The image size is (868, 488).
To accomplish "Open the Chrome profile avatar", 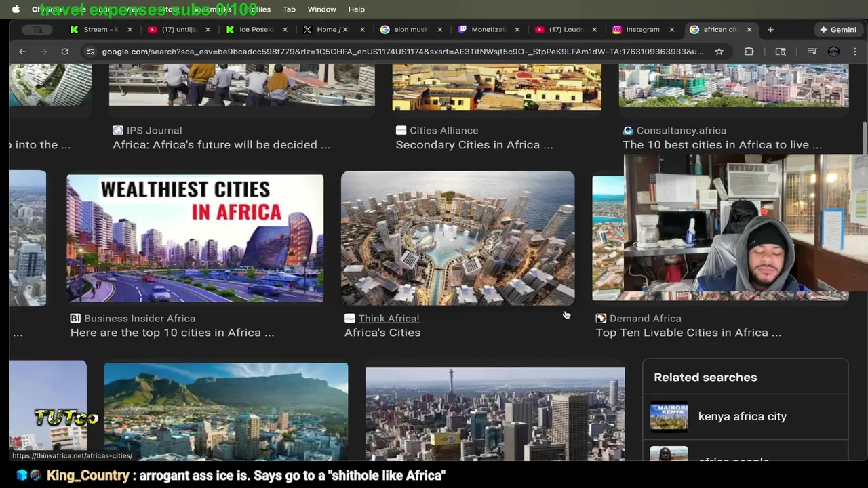I will pyautogui.click(x=833, y=52).
